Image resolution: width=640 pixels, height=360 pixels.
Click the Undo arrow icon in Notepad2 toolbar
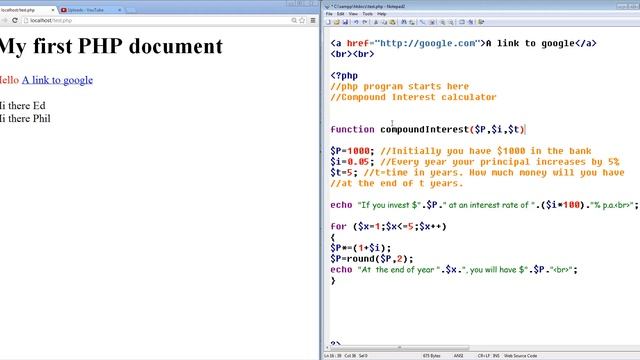click(x=356, y=22)
